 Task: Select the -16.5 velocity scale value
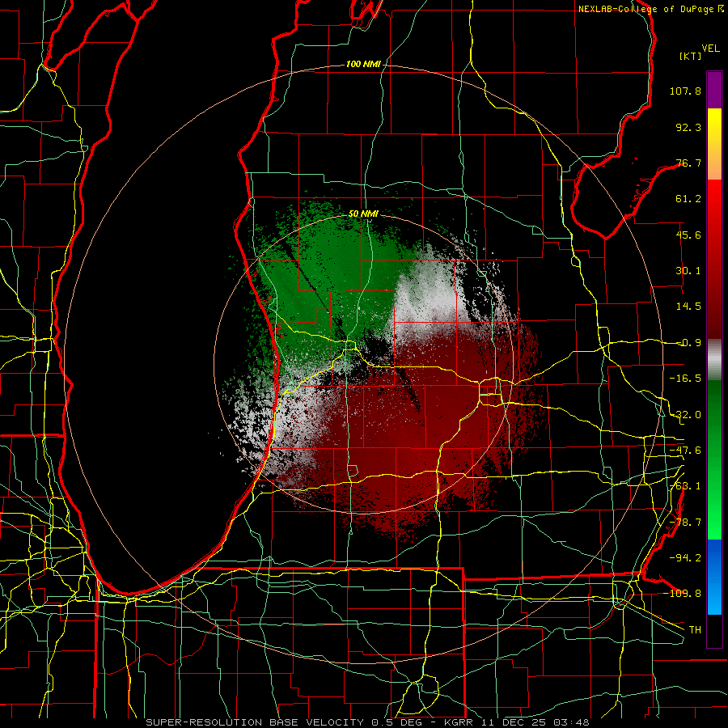click(685, 379)
